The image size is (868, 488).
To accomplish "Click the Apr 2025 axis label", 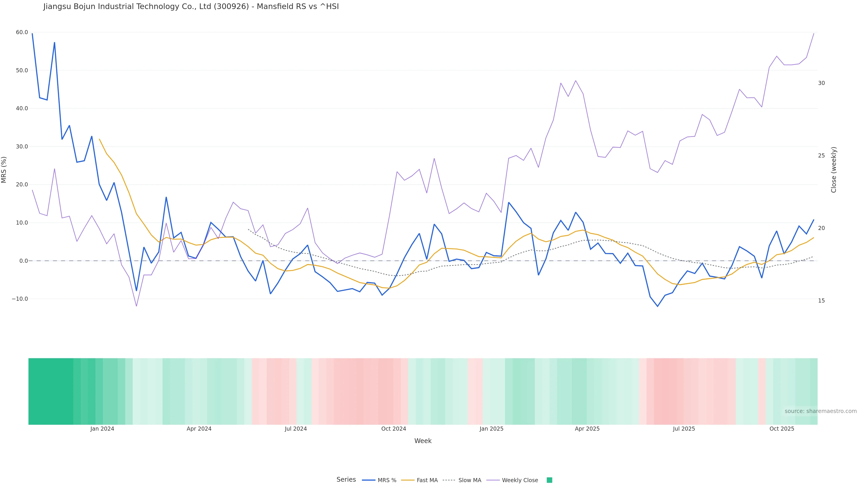I will 587,429.
